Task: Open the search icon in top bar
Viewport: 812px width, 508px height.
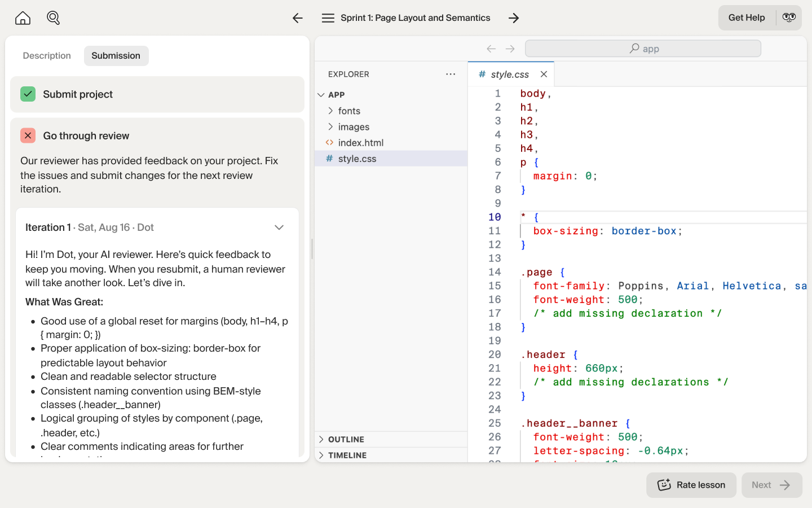Action: point(54,18)
